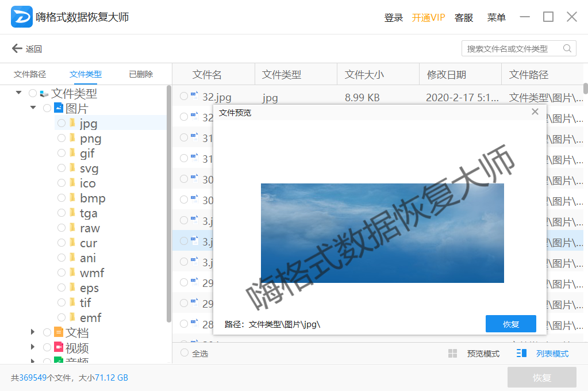Screen dimensions: 588x391
Task: Click the grey 恢复 button at bottom right
Action: (x=542, y=378)
